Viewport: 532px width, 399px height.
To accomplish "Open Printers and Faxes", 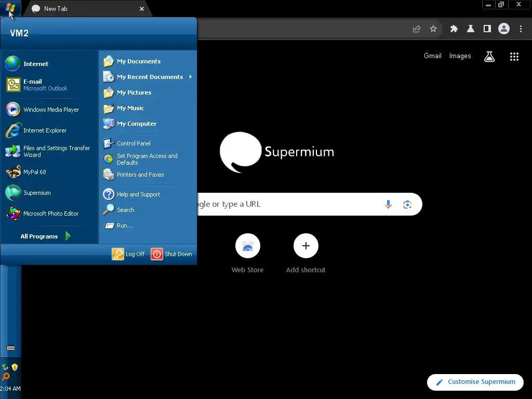I will [148, 175].
